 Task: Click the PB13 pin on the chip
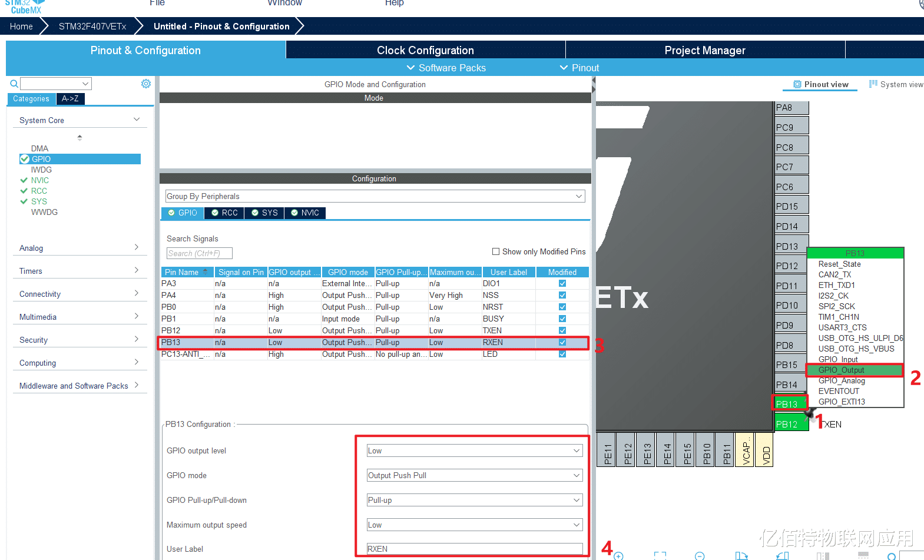point(790,403)
